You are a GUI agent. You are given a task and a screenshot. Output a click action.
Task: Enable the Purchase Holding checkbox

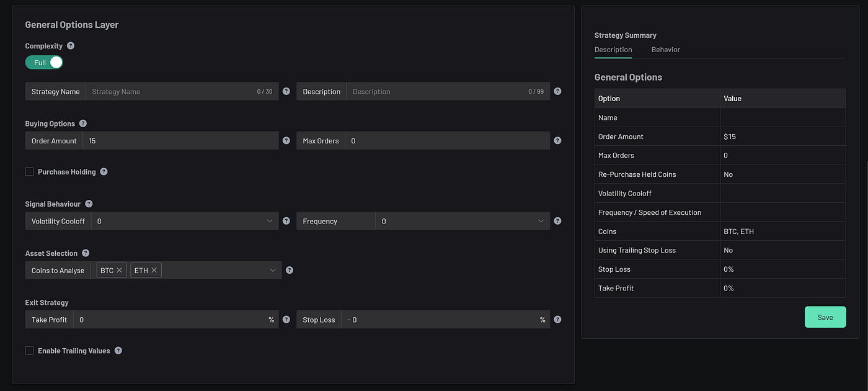pyautogui.click(x=29, y=172)
